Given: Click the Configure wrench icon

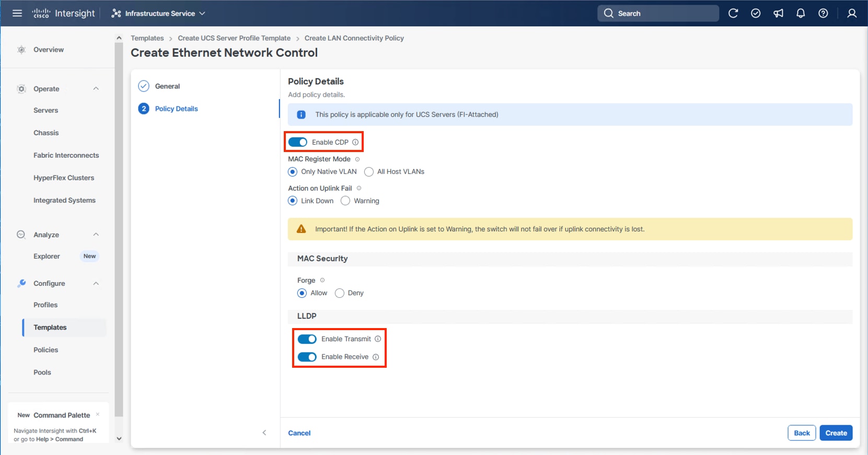Looking at the screenshot, I should (21, 283).
